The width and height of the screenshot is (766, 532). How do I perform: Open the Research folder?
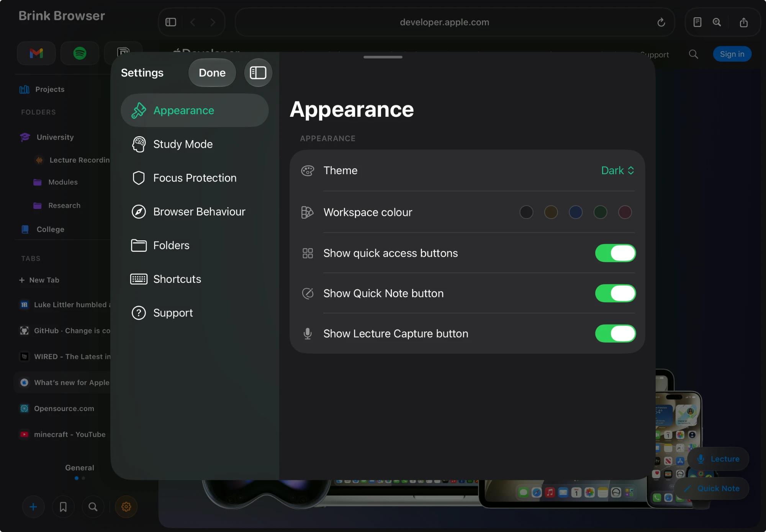(x=57, y=206)
